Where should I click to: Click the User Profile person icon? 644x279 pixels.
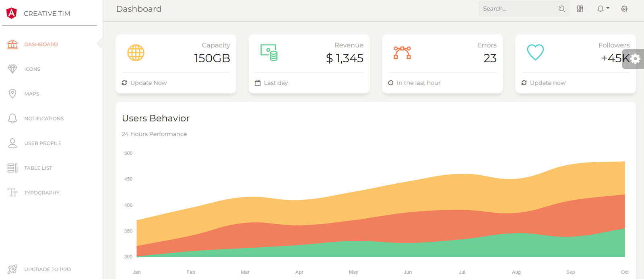tap(12, 143)
